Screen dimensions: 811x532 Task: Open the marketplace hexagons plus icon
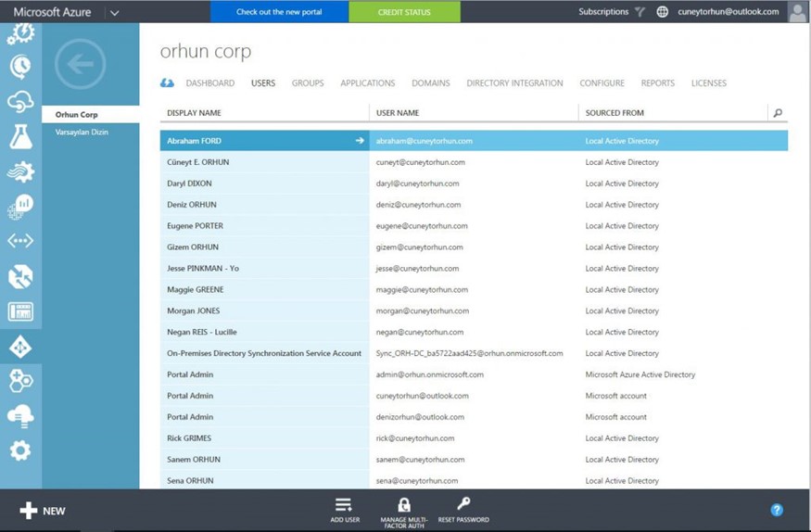(20, 382)
